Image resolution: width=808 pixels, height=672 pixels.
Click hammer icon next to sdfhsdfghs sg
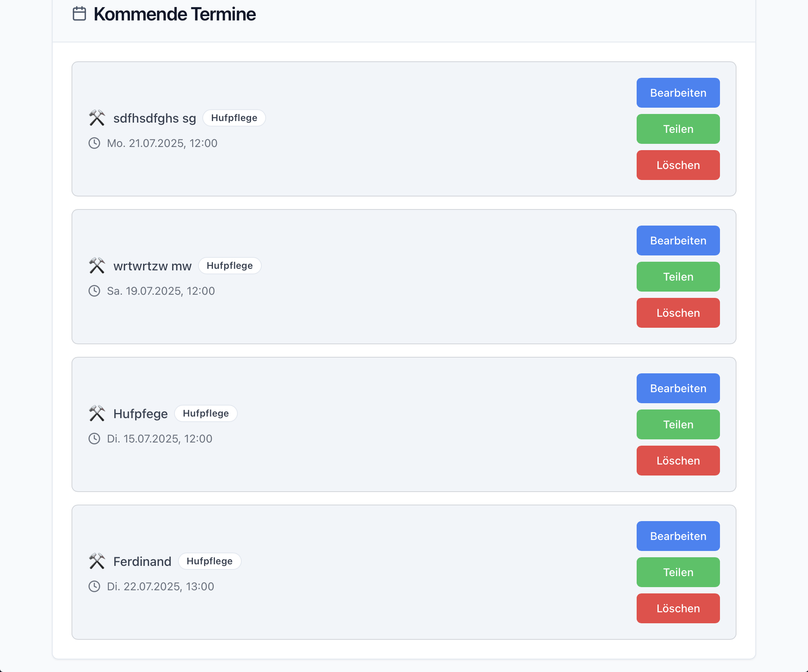(x=97, y=118)
